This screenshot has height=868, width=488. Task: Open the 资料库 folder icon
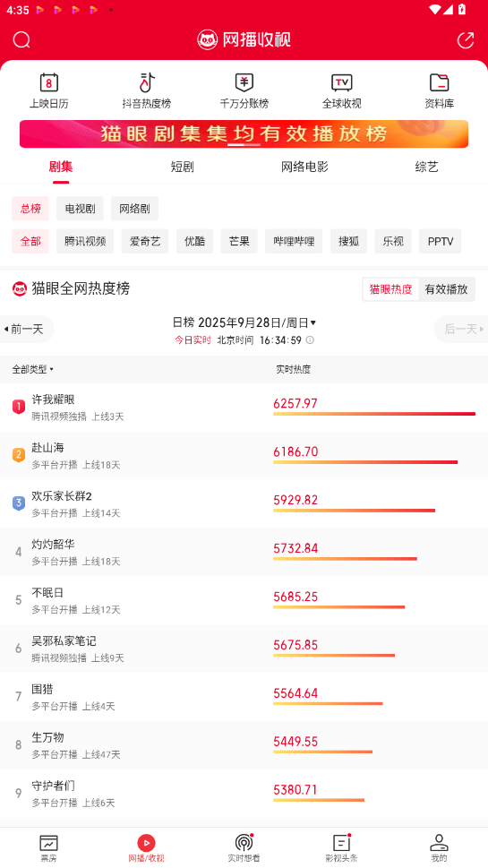click(439, 82)
